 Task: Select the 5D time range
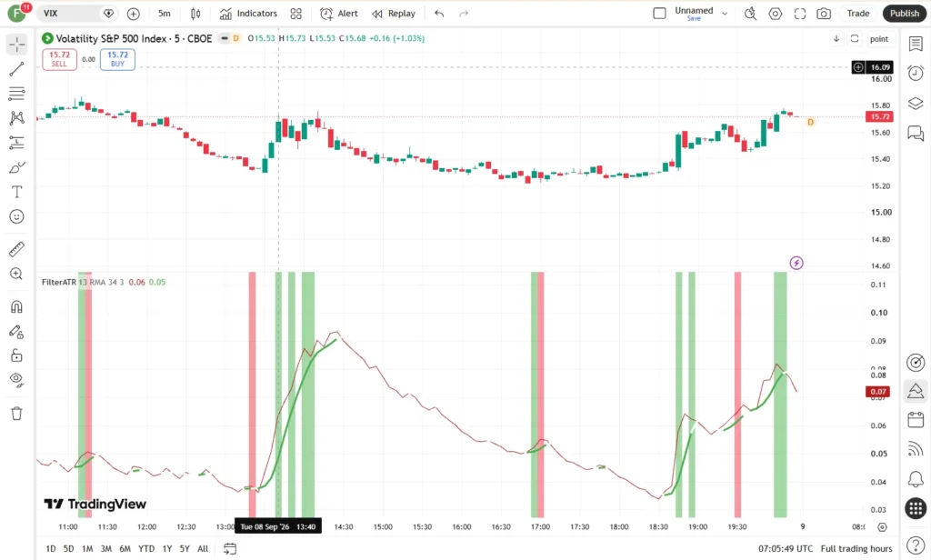[69, 549]
